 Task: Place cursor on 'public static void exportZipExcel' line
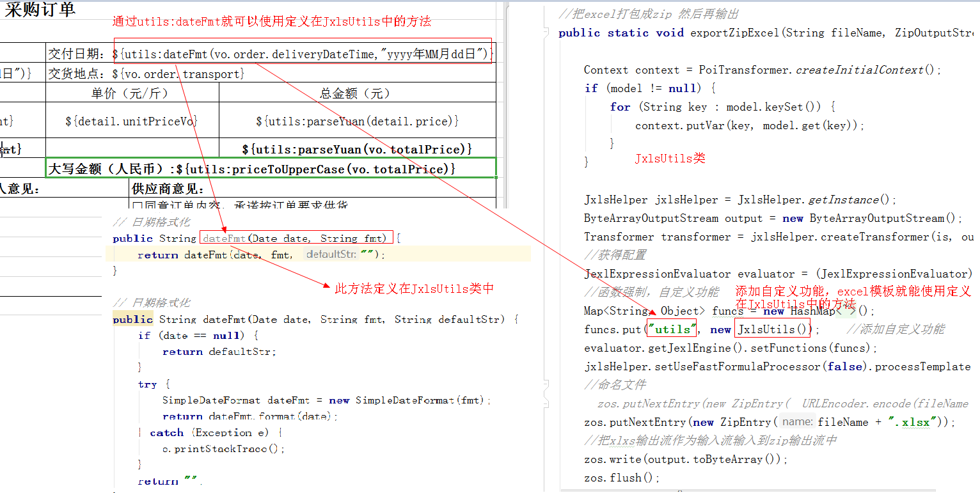(x=766, y=33)
